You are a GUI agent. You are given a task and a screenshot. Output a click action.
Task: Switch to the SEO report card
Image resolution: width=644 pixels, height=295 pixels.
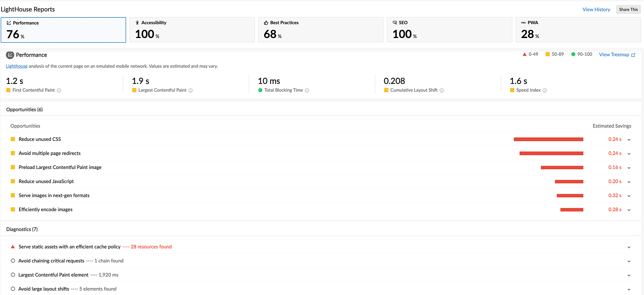click(x=450, y=29)
